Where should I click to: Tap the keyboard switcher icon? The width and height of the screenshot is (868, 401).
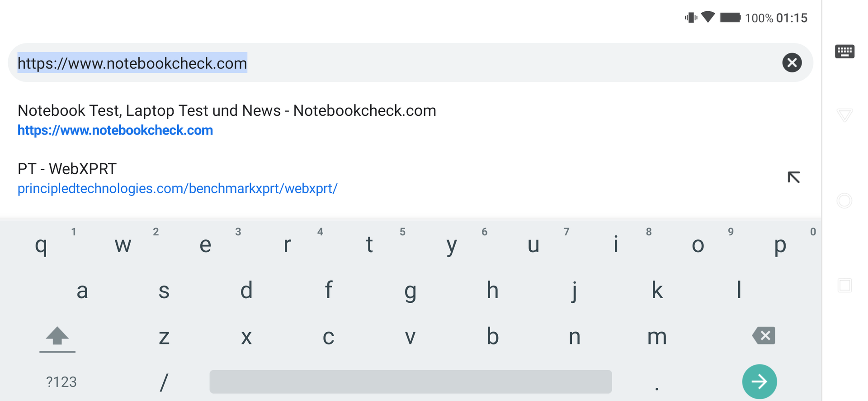tap(844, 52)
